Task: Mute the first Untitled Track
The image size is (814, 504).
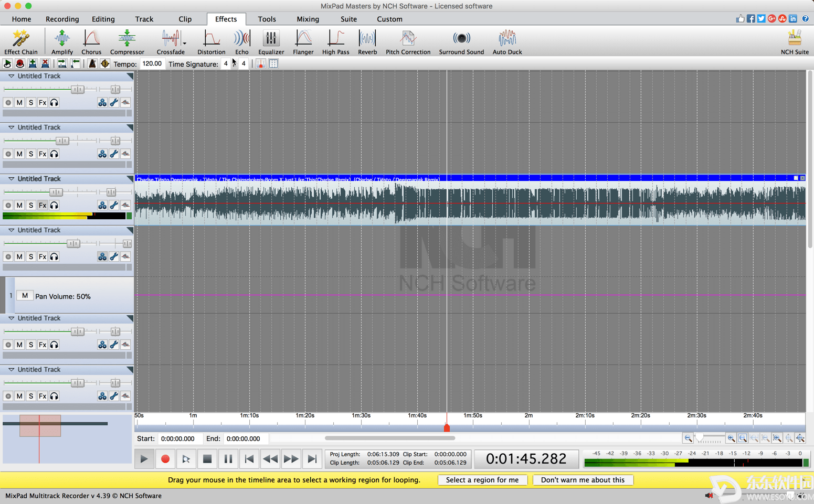Action: 19,103
